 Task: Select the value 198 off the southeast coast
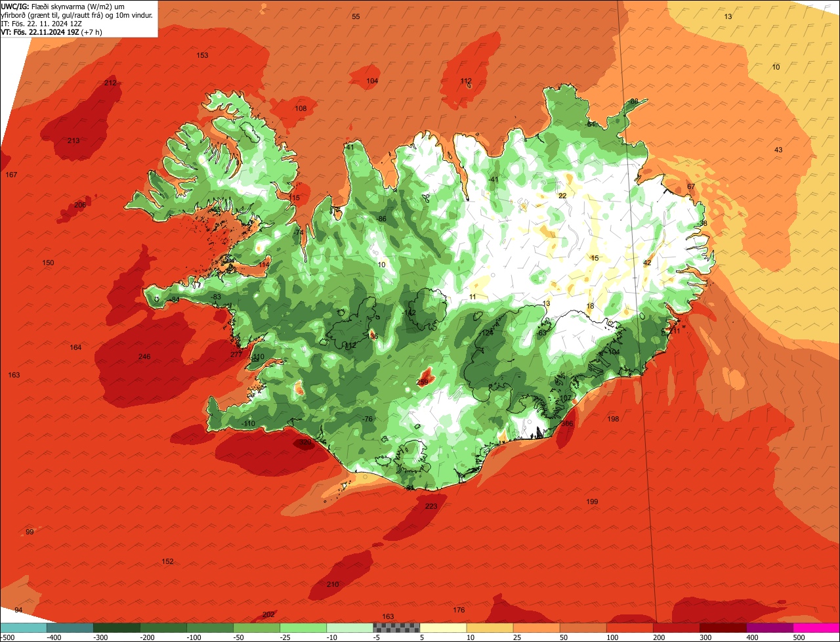coord(613,419)
